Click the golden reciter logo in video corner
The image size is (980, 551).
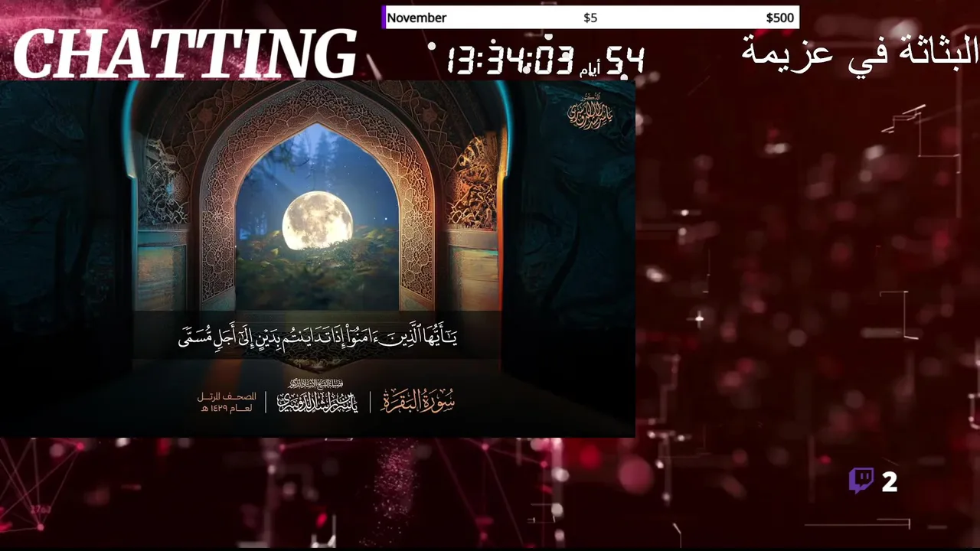(590, 112)
